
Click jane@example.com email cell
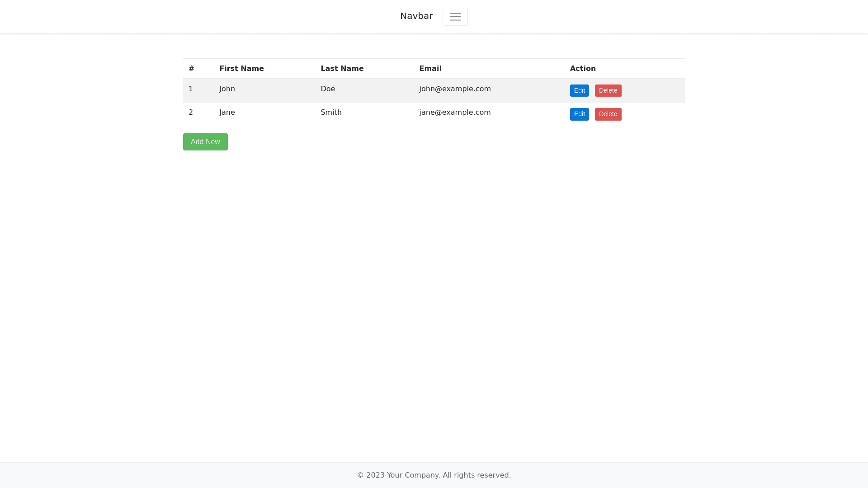click(455, 113)
